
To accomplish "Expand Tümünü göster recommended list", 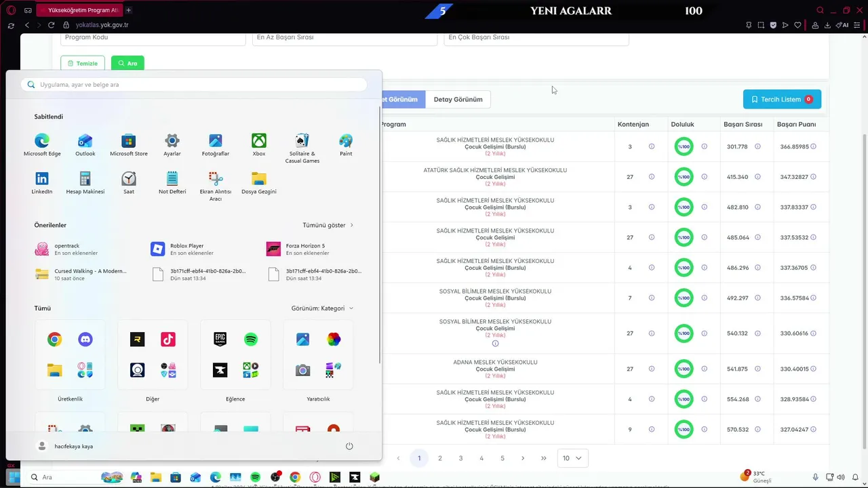I will pos(328,225).
